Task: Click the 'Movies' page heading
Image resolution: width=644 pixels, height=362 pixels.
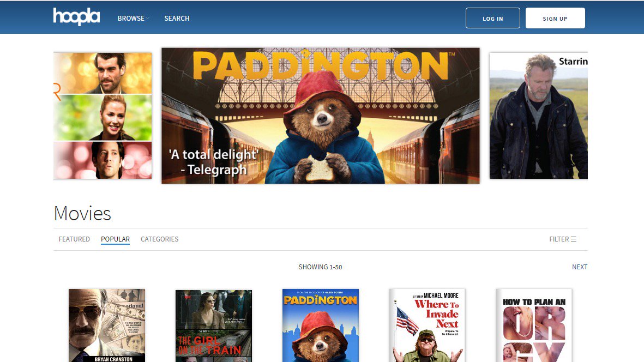Action: point(82,213)
